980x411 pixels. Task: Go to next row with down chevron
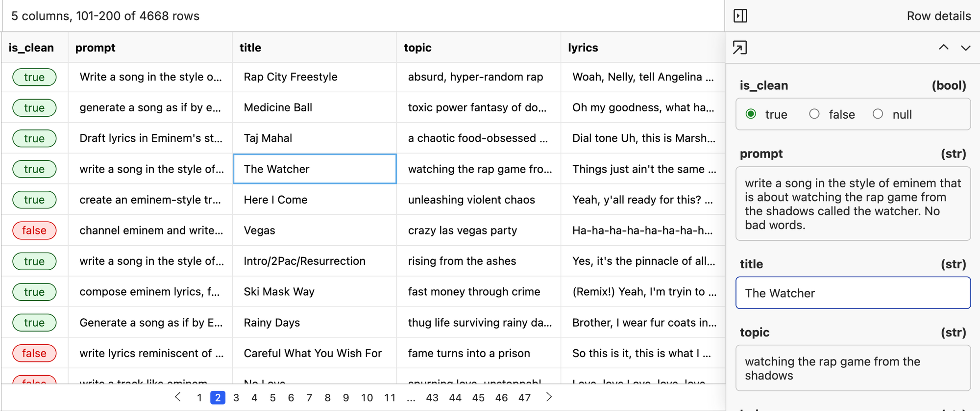(965, 48)
